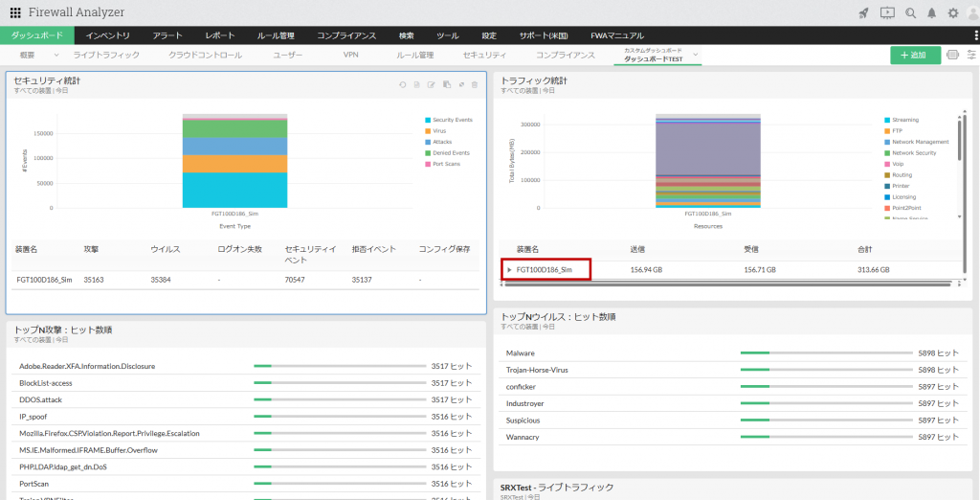Refresh the セキュリティ統計 widget
Image resolution: width=980 pixels, height=500 pixels.
(x=403, y=85)
